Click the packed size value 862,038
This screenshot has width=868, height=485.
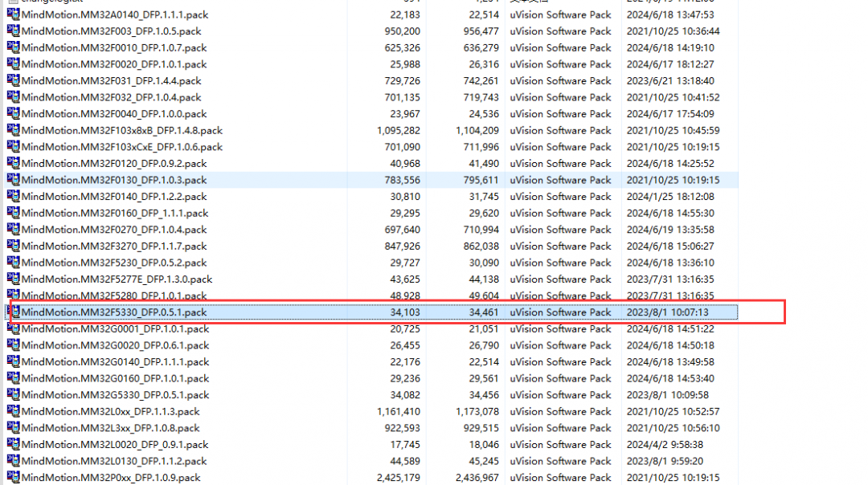click(481, 246)
